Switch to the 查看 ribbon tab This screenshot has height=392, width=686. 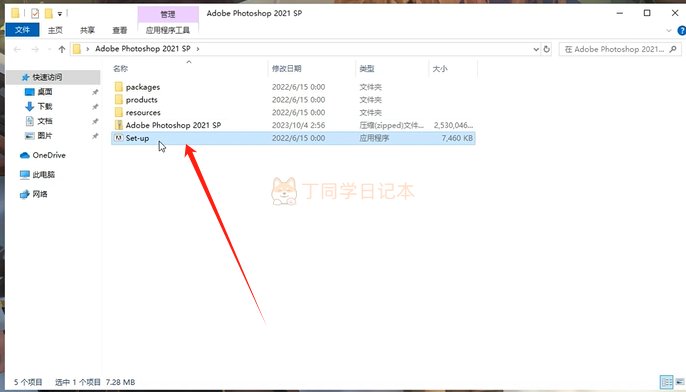coord(119,30)
